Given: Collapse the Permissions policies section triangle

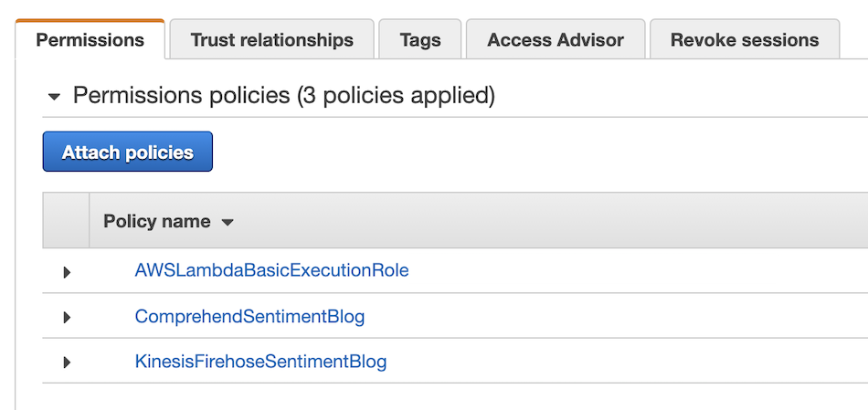Looking at the screenshot, I should [x=54, y=96].
